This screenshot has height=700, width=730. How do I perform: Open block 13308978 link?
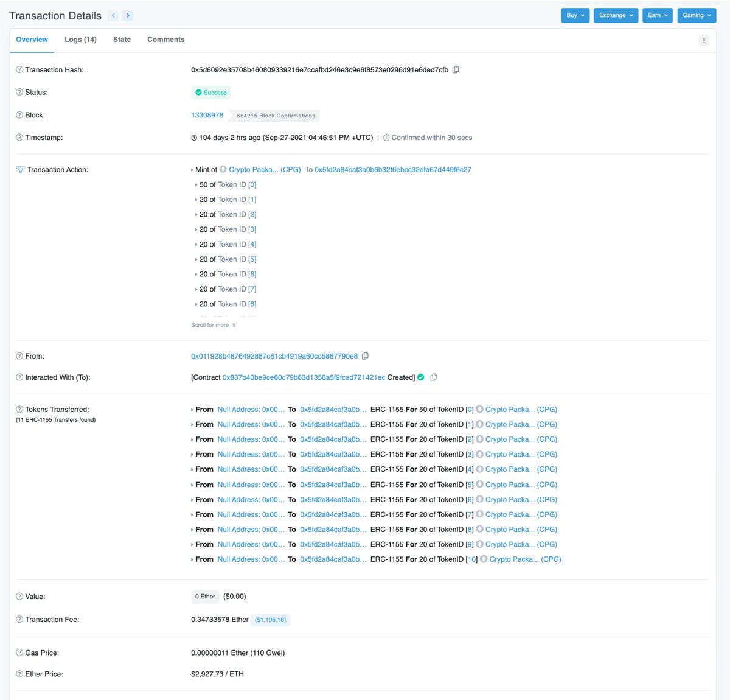tap(207, 115)
